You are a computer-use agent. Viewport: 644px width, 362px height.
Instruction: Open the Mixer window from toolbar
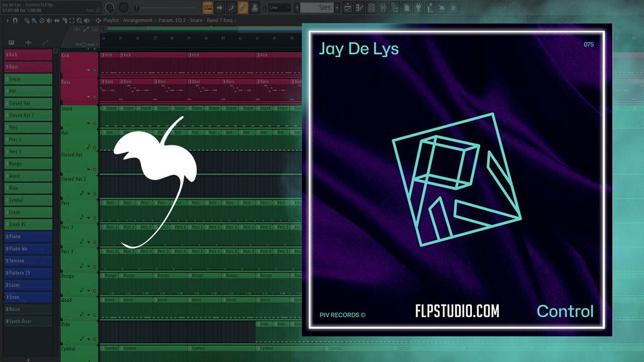click(383, 8)
